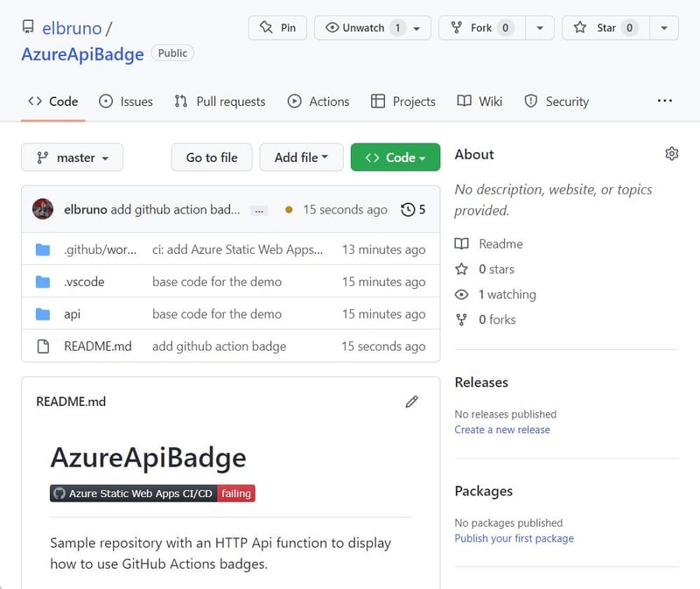Click the yellow pending status dot
This screenshot has height=589, width=700.
point(289,209)
